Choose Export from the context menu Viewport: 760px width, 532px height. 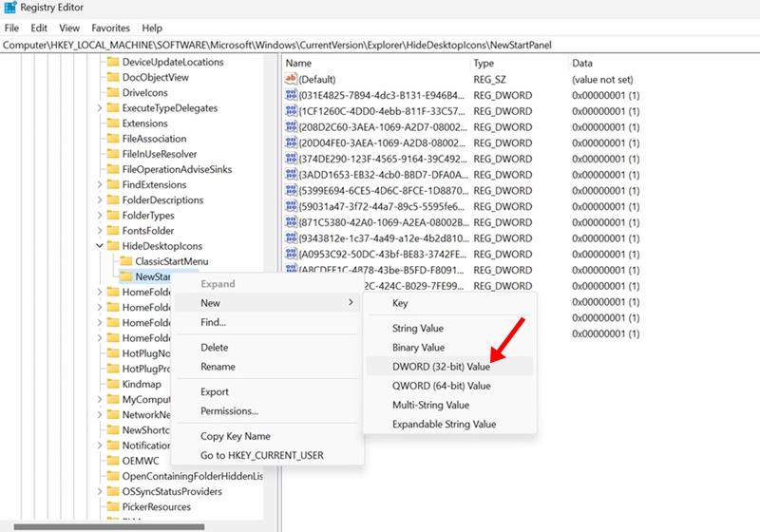point(268,392)
